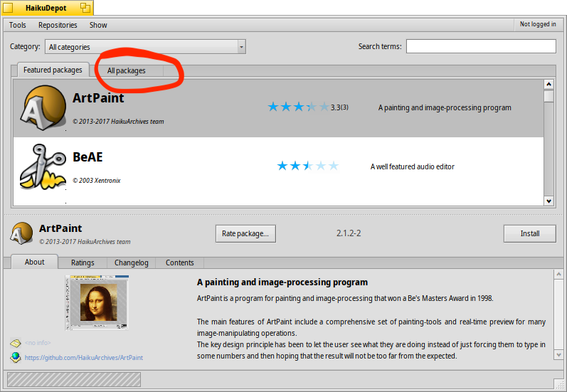Open the Show menu
The width and height of the screenshot is (567, 392).
point(98,25)
